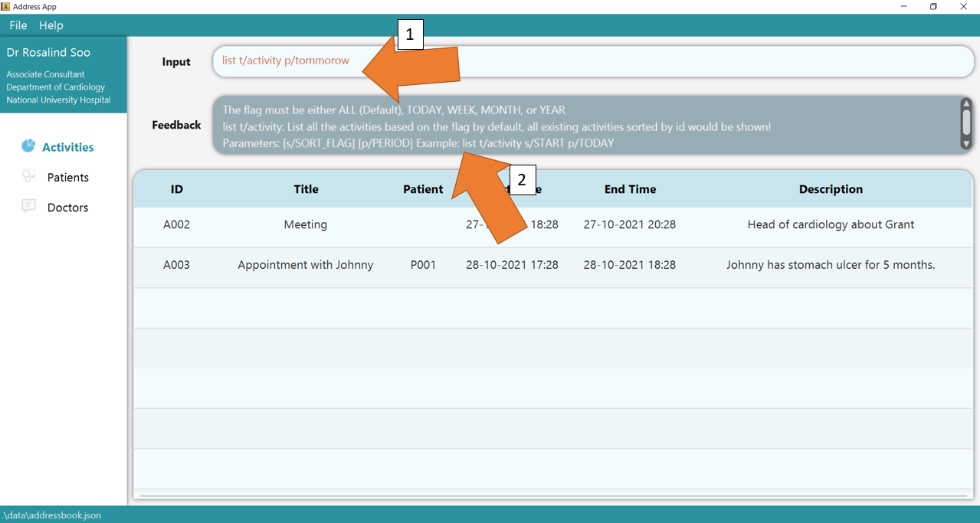The image size is (980, 523).
Task: Click the Description column header
Action: click(831, 188)
